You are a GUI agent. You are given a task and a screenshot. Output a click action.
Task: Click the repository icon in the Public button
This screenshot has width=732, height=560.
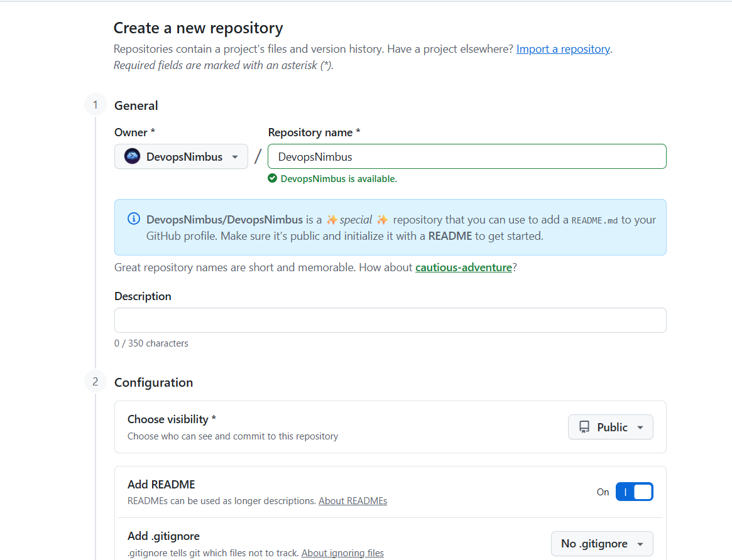[584, 427]
